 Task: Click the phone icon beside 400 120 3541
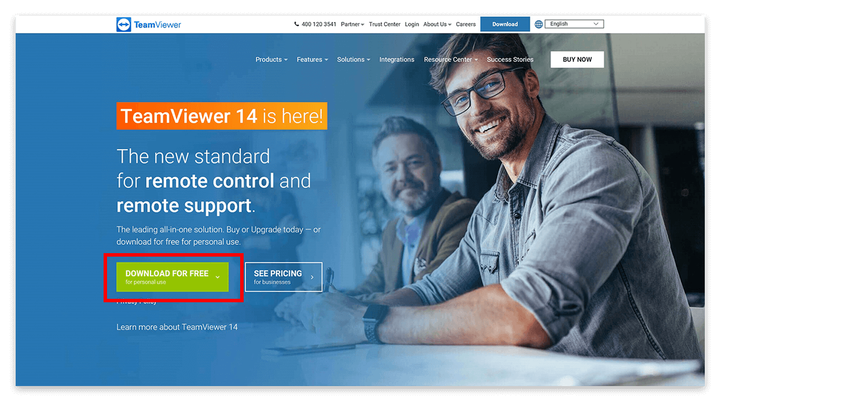click(297, 24)
